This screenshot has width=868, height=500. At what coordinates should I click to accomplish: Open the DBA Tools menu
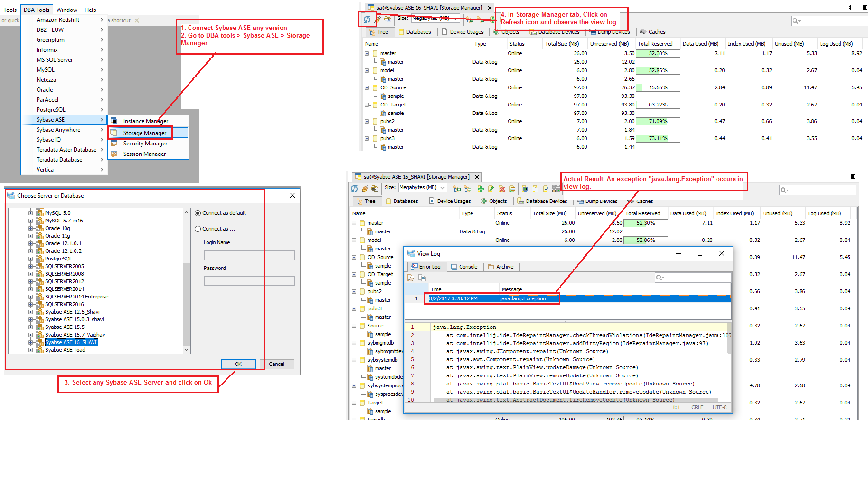point(37,10)
